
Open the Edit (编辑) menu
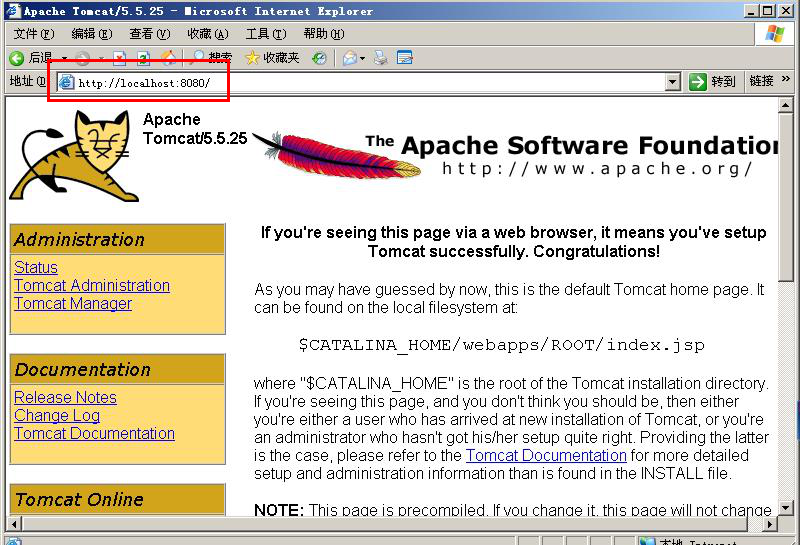pos(92,34)
